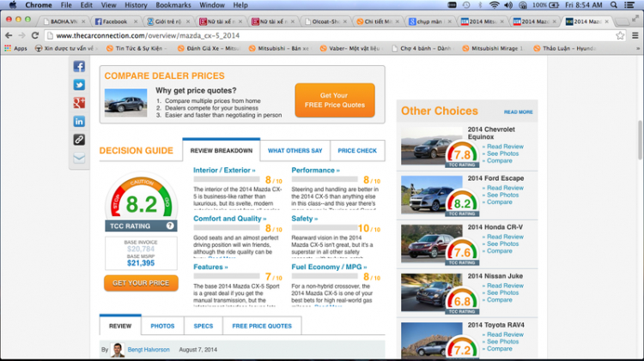Email this page via envelope icon

(79, 158)
